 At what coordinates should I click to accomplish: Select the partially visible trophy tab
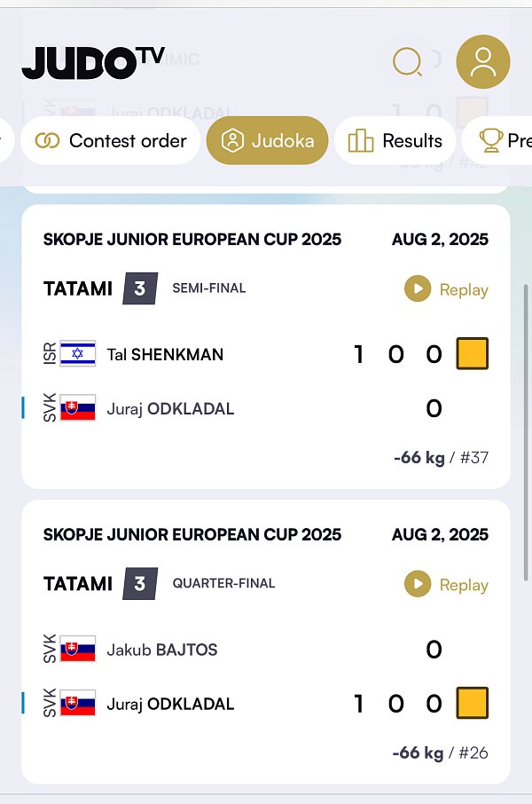pos(497,140)
